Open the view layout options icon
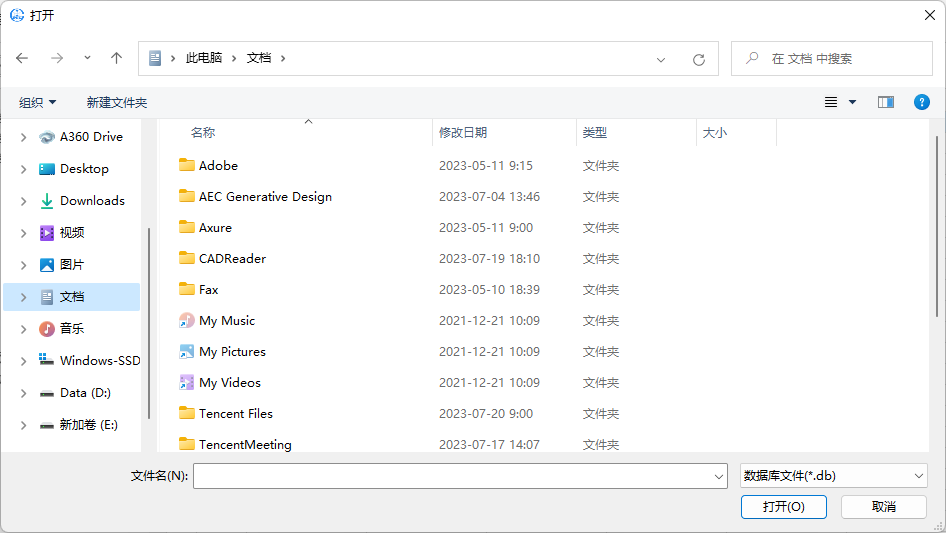The width and height of the screenshot is (946, 533). coord(831,102)
